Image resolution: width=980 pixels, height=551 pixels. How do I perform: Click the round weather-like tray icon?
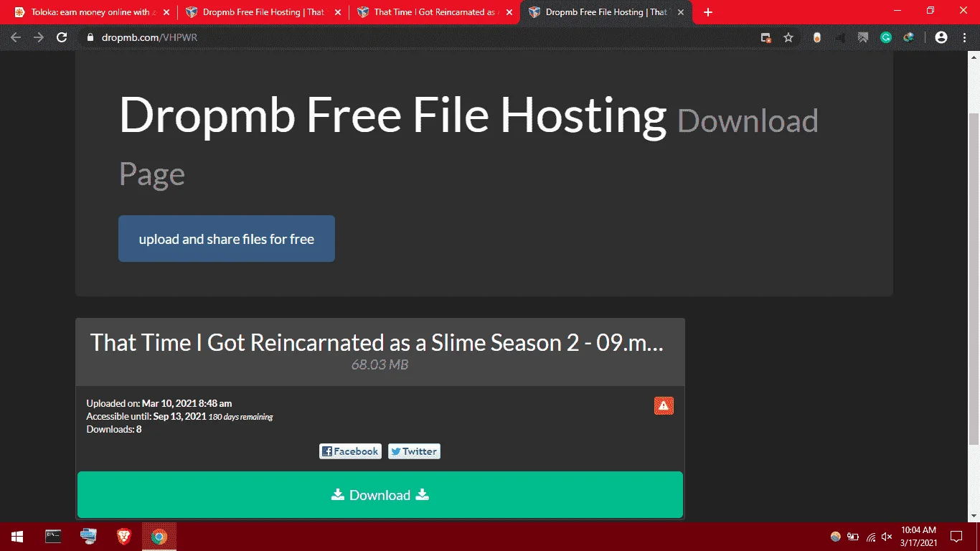click(836, 537)
